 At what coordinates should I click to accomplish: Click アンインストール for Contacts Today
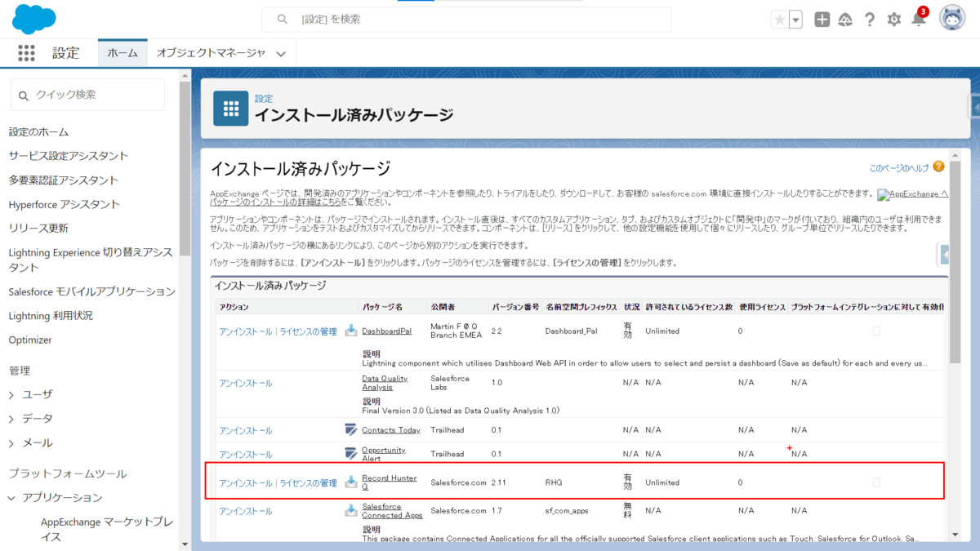(x=246, y=430)
